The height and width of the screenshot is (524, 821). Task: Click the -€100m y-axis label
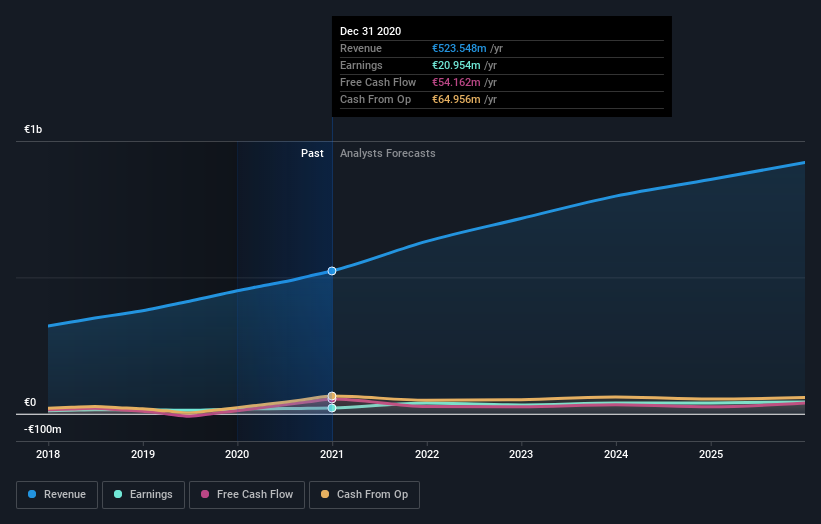[x=42, y=429]
